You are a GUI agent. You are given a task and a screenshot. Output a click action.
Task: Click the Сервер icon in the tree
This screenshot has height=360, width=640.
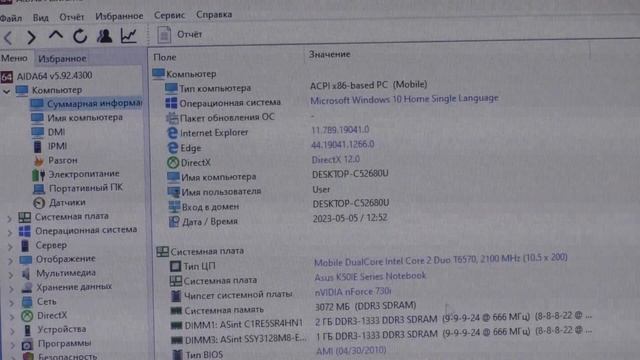pos(25,245)
